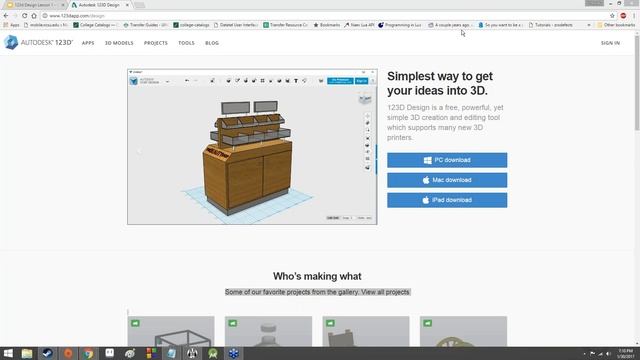Open the Windows Start menu
This screenshot has height=360, width=640.
8,353
